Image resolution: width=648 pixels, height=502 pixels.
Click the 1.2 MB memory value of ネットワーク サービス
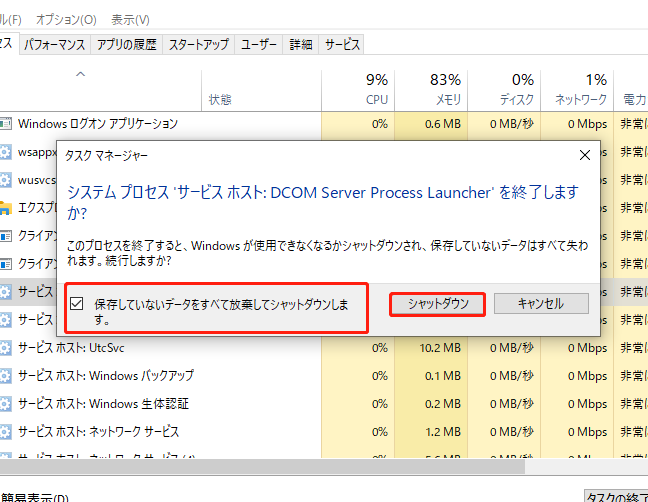[443, 432]
